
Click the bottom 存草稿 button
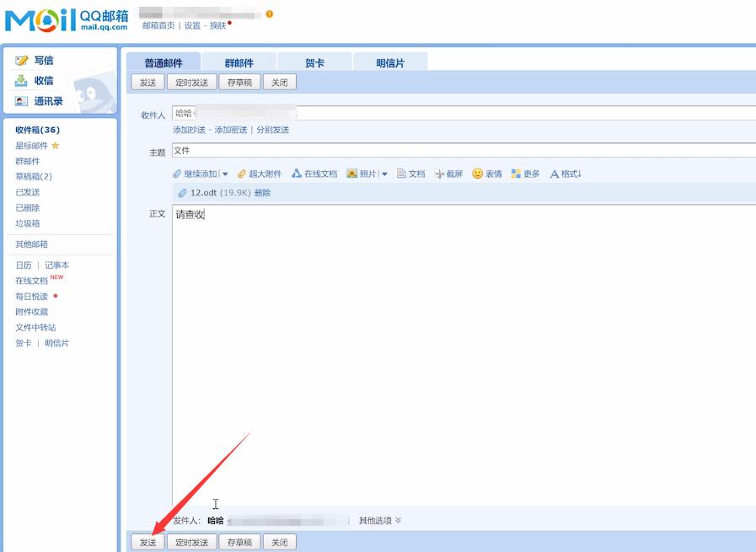(x=239, y=542)
